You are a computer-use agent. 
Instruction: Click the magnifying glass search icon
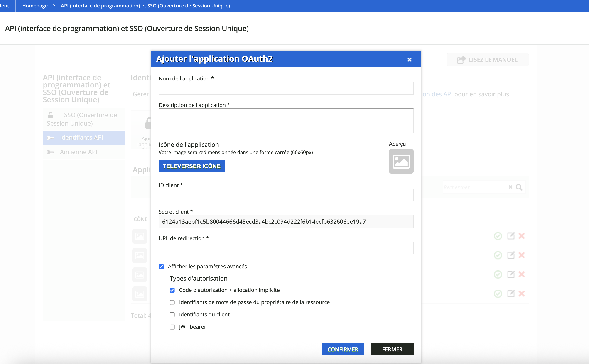tap(519, 187)
